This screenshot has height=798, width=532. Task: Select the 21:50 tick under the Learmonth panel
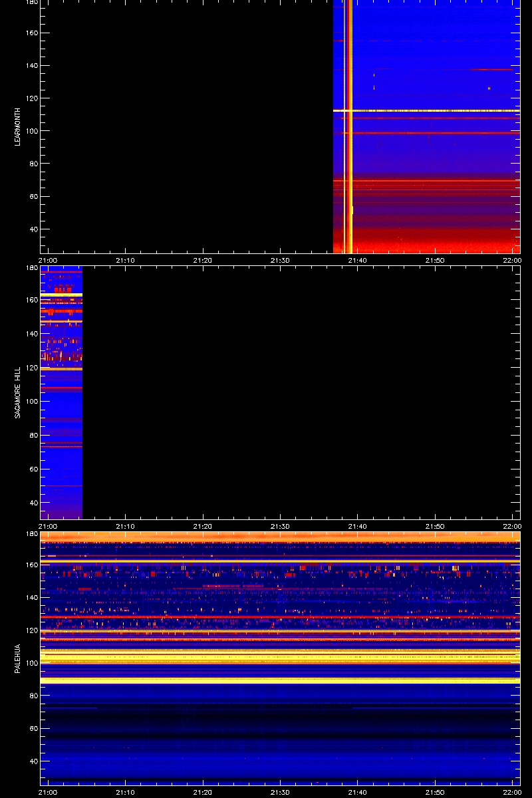coord(435,260)
